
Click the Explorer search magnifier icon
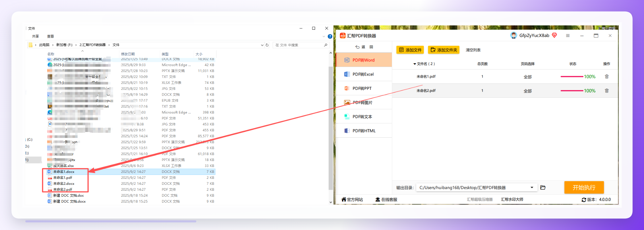(326, 45)
